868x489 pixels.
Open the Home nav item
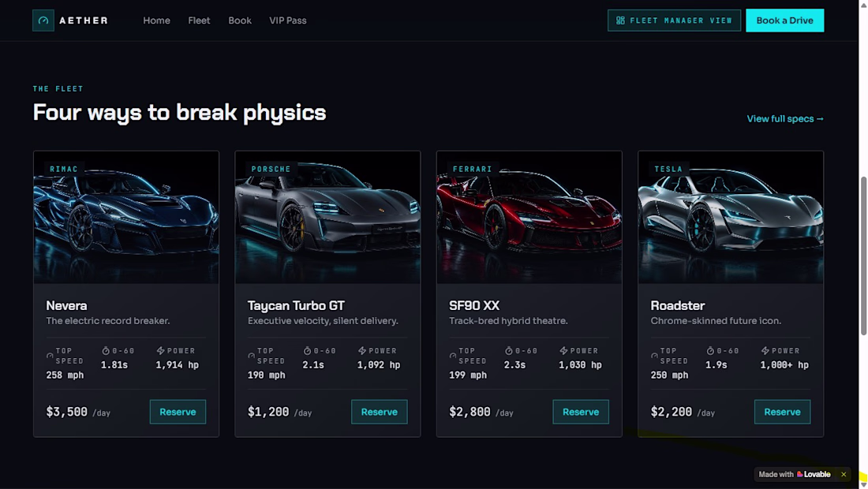click(x=157, y=21)
